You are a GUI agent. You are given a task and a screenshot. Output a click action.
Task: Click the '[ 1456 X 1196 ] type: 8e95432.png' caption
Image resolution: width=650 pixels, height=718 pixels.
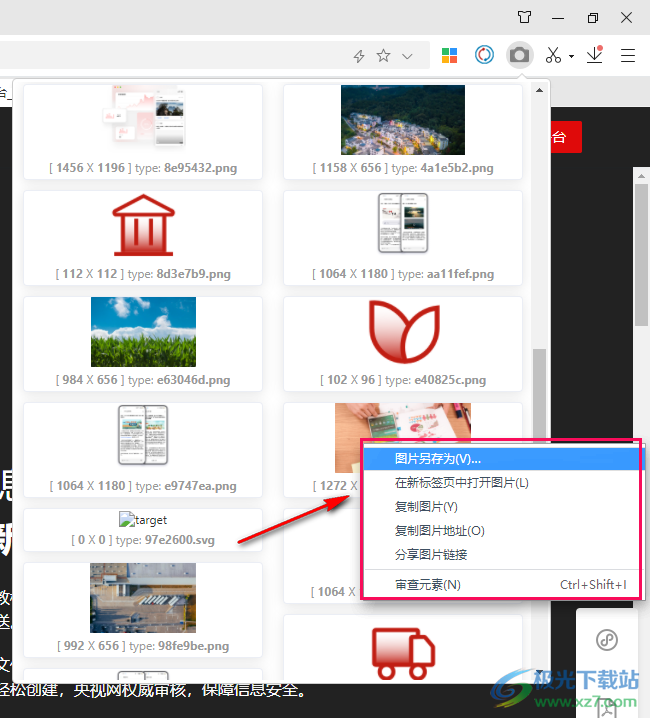143,168
